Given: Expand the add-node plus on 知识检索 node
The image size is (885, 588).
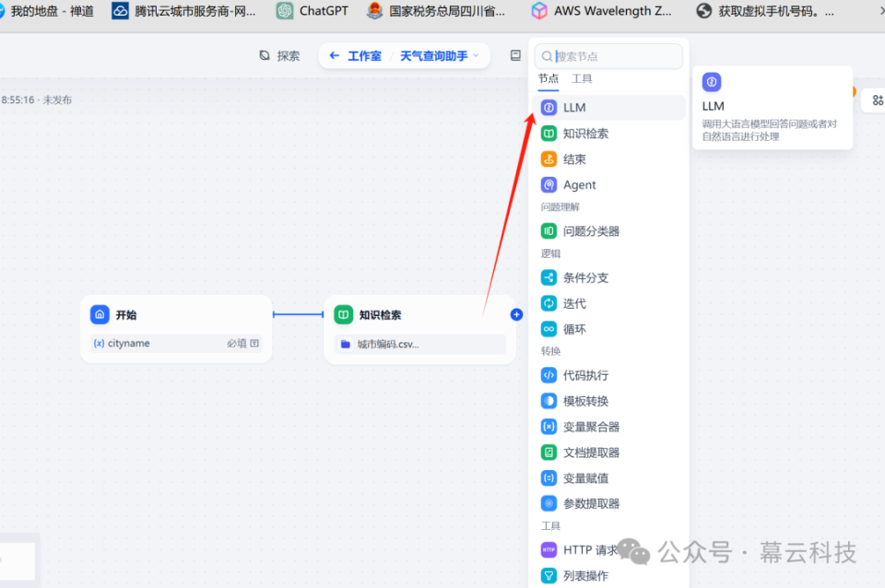Looking at the screenshot, I should 516,314.
